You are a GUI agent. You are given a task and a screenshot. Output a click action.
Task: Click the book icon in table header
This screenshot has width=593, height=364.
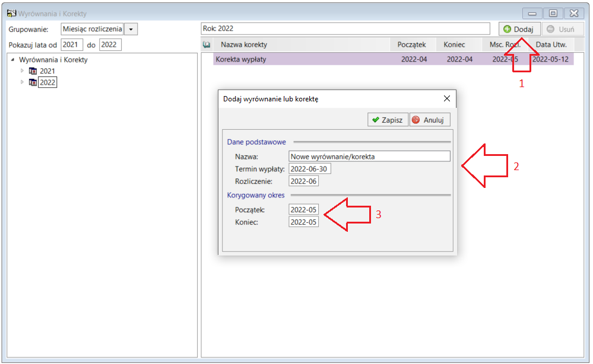207,44
